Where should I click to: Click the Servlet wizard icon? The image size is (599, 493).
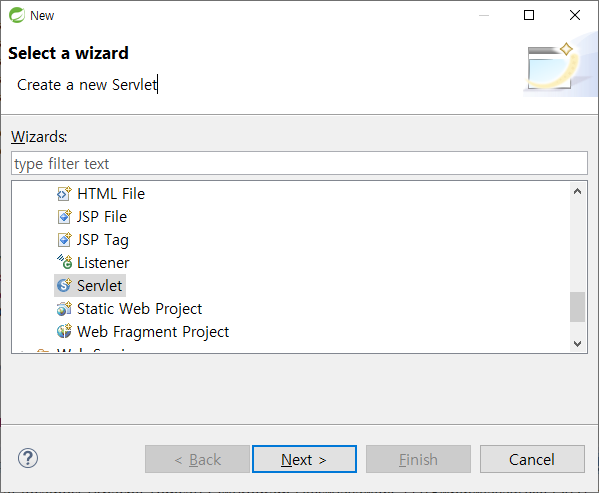(64, 285)
